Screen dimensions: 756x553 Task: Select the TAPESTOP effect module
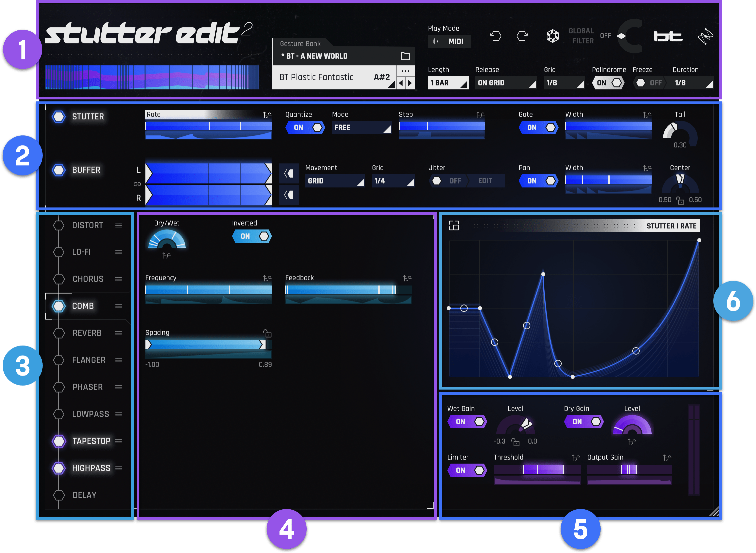coord(91,441)
